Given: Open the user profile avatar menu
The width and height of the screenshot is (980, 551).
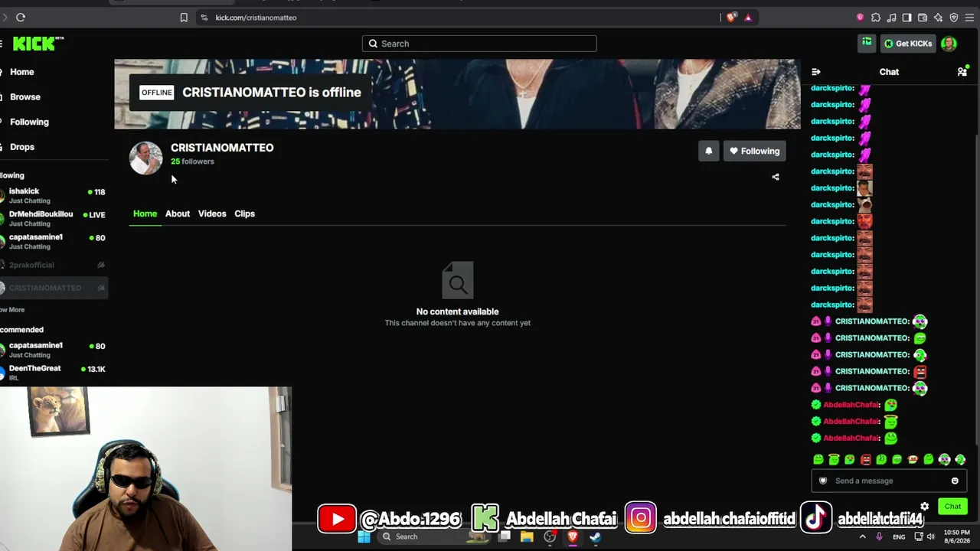Looking at the screenshot, I should (949, 44).
